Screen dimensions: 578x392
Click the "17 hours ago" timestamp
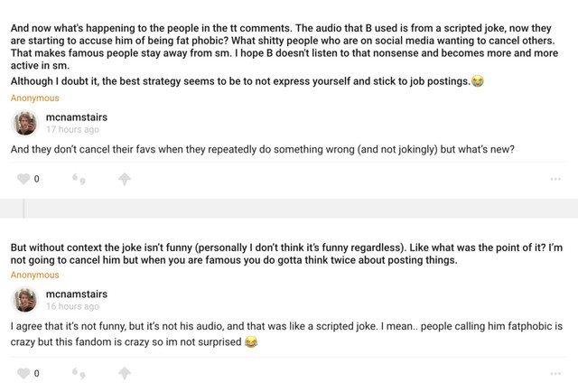(72, 129)
